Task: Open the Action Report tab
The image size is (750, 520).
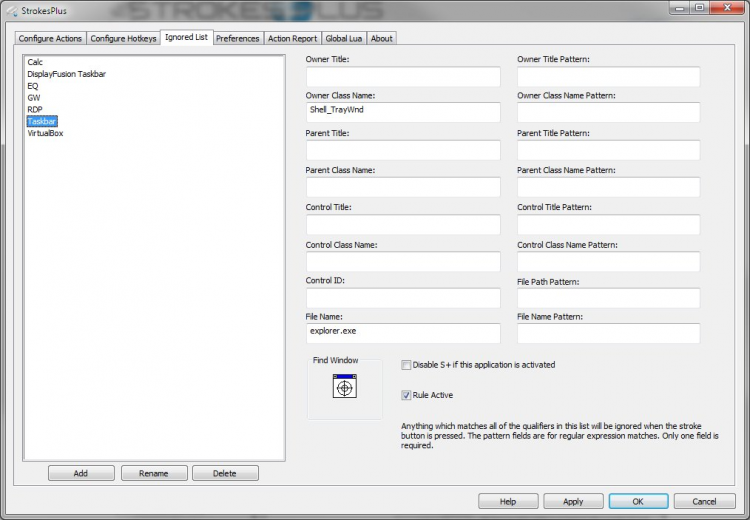Action: [292, 38]
